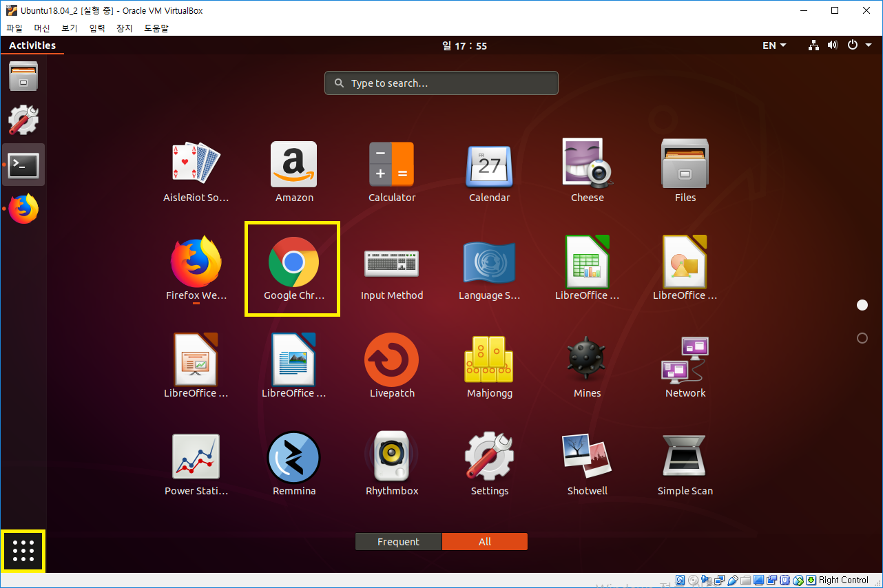
Task: Click the Activities button
Action: click(x=32, y=45)
